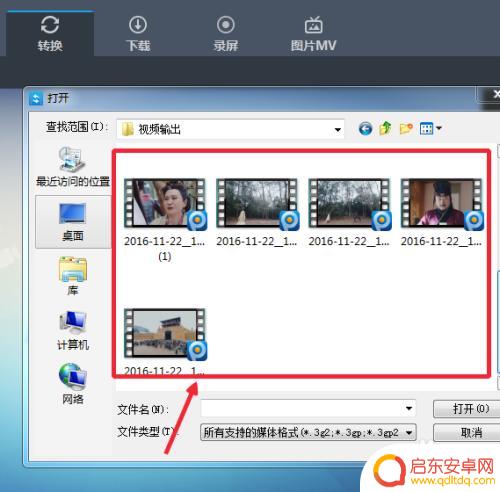Create a new folder
The height and width of the screenshot is (492, 500).
point(406,129)
